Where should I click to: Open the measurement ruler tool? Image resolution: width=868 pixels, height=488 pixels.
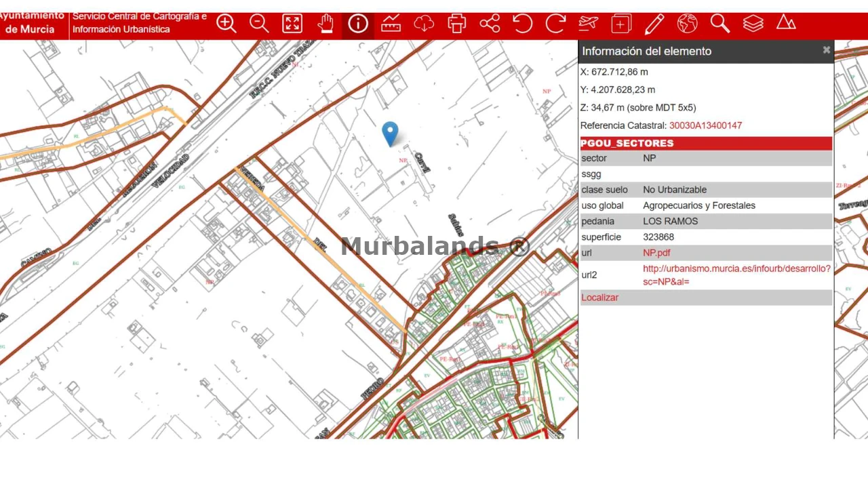(x=391, y=24)
